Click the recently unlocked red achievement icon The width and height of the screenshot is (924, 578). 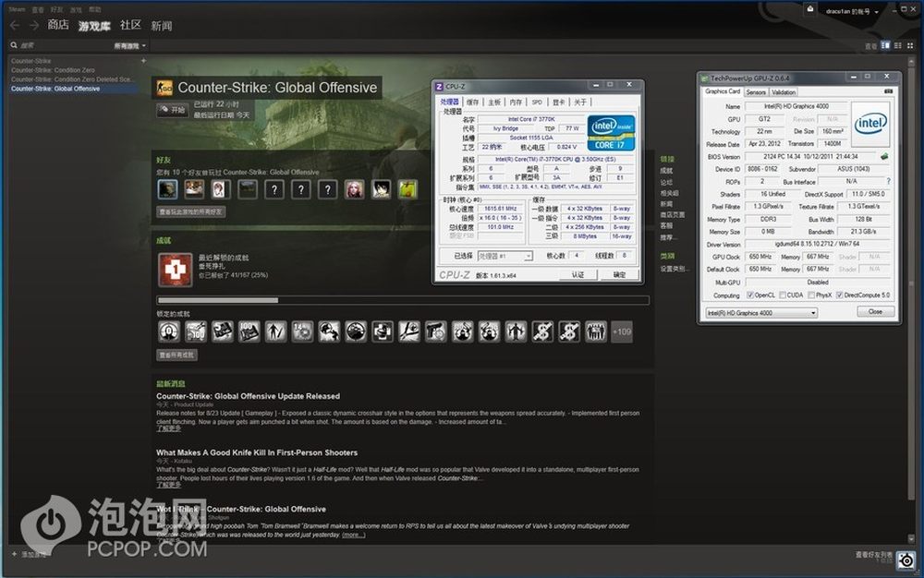tap(175, 271)
